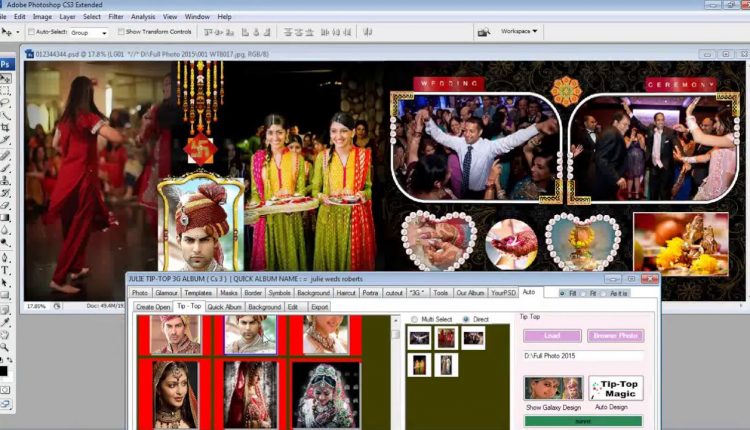Select the Gradient tool

coord(5,218)
